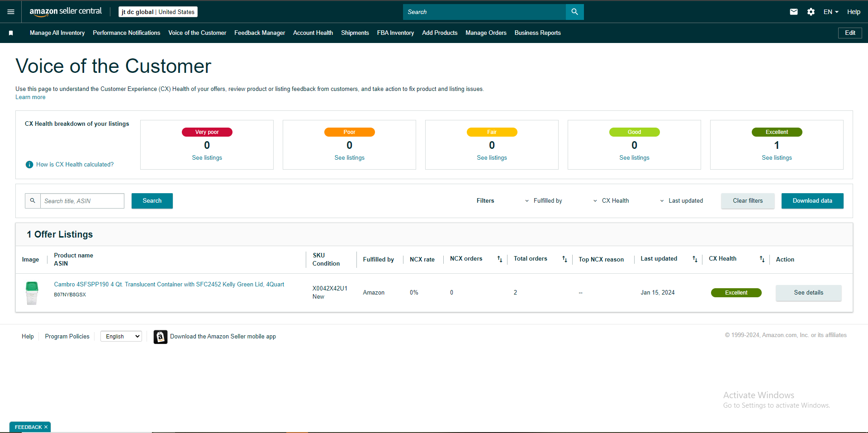Click the bookmark icon in navigation bar
This screenshot has width=868, height=433.
[x=11, y=33]
